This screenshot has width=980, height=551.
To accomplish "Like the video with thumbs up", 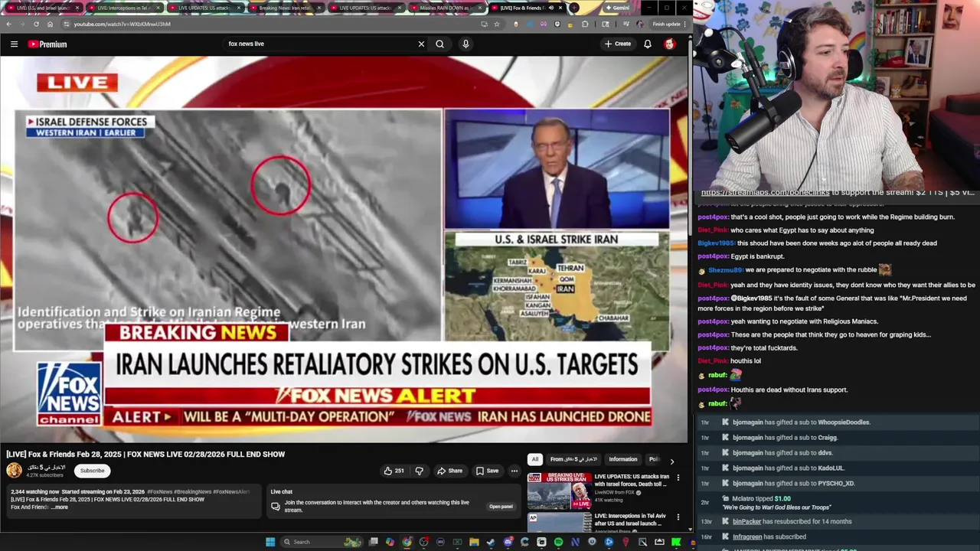I will coord(394,471).
